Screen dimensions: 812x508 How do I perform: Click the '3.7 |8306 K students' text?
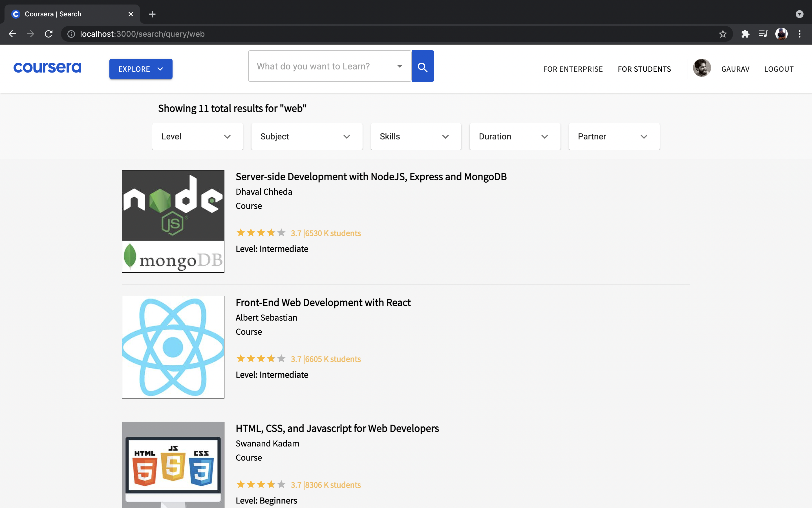tap(325, 485)
